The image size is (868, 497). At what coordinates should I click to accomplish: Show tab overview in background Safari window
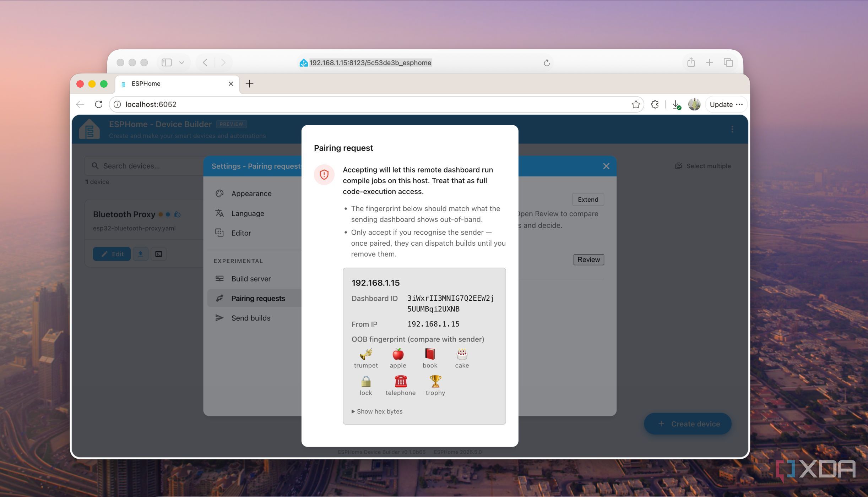[728, 62]
